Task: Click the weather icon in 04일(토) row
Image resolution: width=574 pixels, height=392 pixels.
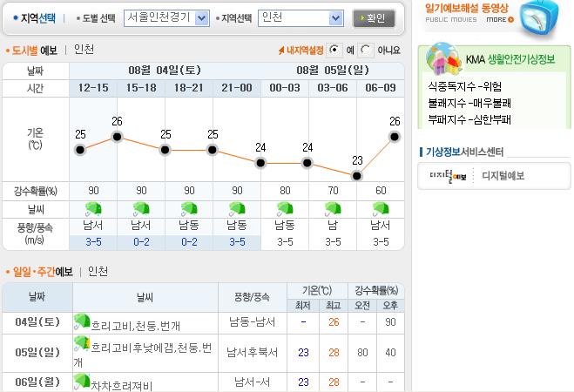Action: 82,321
